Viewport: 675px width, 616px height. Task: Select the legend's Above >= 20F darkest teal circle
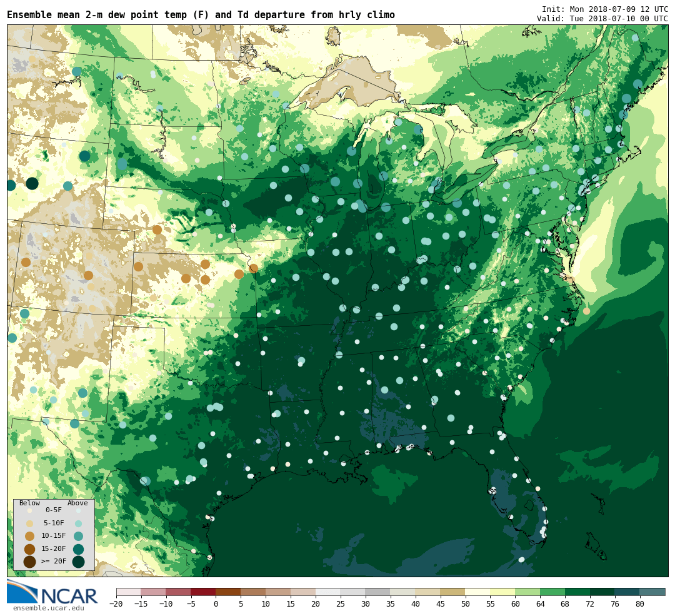point(78,562)
